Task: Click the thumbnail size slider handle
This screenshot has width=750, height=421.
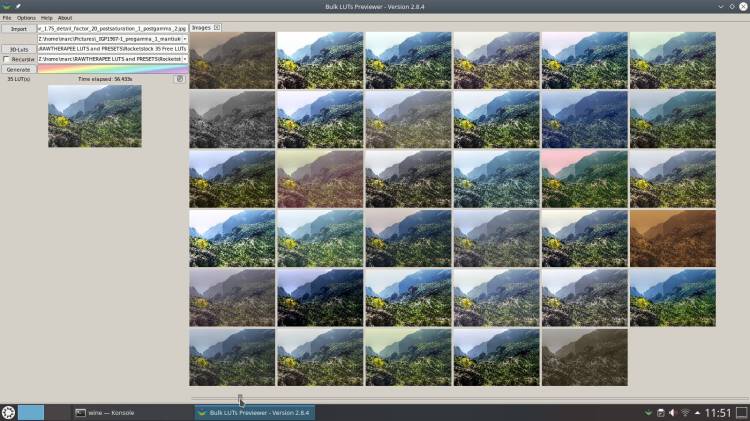Action: tap(240, 398)
